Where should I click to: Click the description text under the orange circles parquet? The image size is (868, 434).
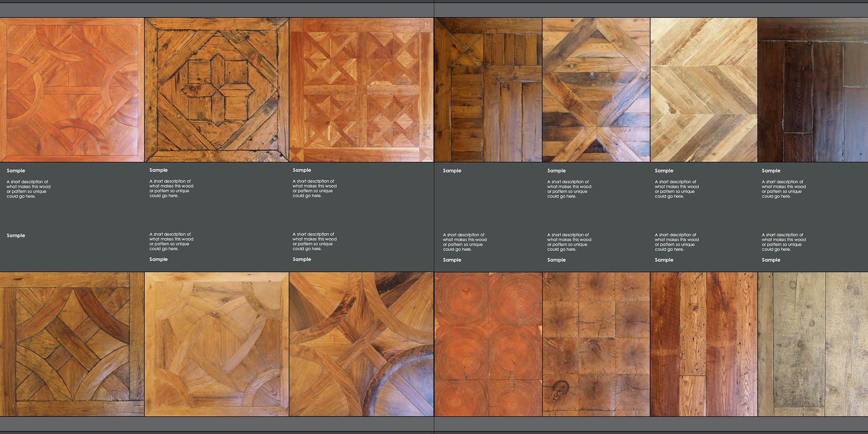(28, 189)
